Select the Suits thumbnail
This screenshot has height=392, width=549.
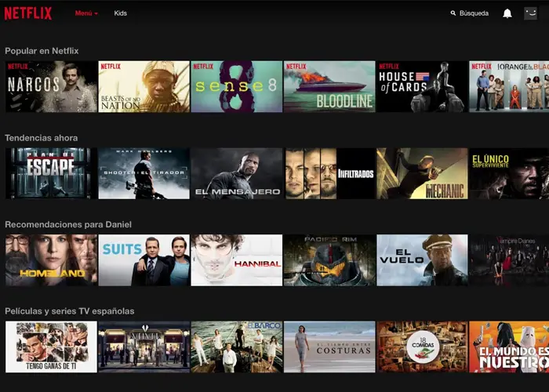(144, 260)
